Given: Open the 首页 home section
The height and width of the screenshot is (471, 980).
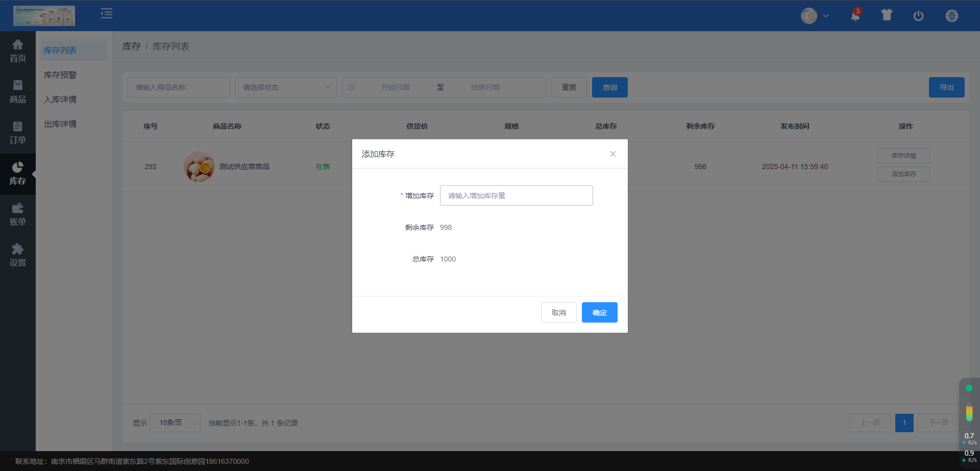Looking at the screenshot, I should pyautogui.click(x=18, y=51).
